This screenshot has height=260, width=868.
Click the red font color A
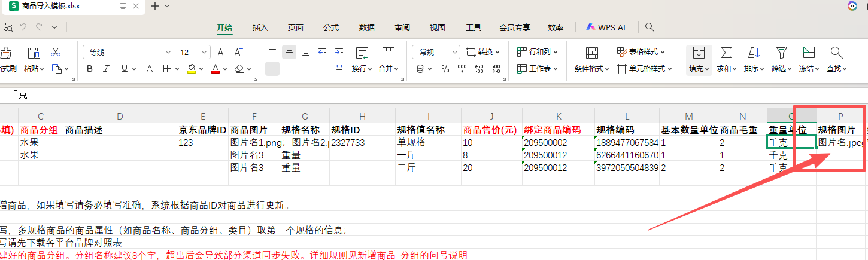coord(216,69)
